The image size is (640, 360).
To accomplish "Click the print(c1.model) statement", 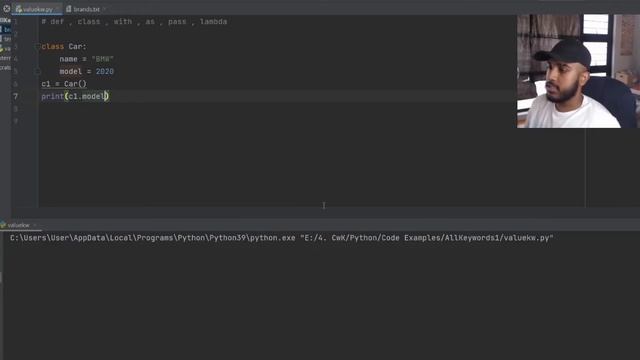I will pos(75,96).
